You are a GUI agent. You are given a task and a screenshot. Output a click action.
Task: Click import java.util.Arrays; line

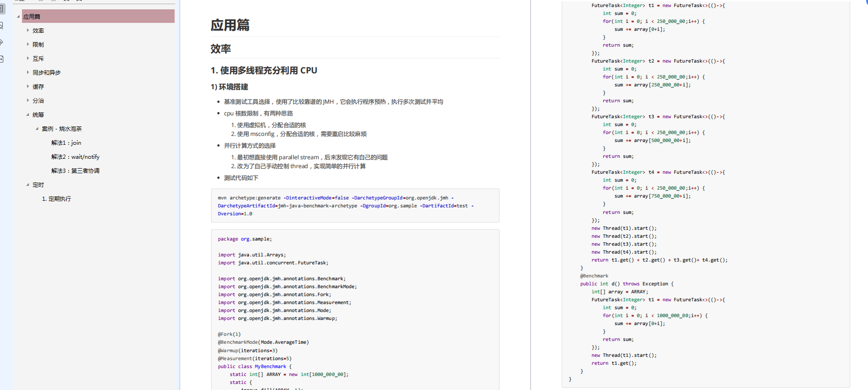click(252, 255)
